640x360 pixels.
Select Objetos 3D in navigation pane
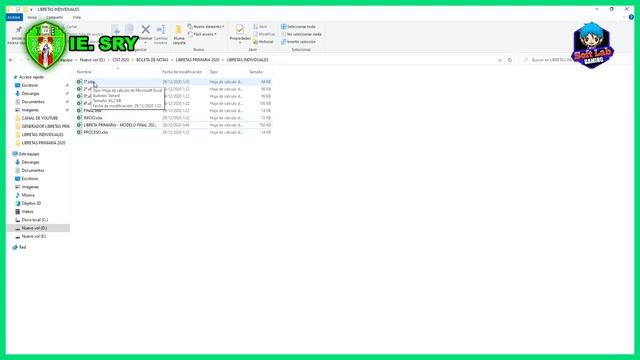coord(31,203)
